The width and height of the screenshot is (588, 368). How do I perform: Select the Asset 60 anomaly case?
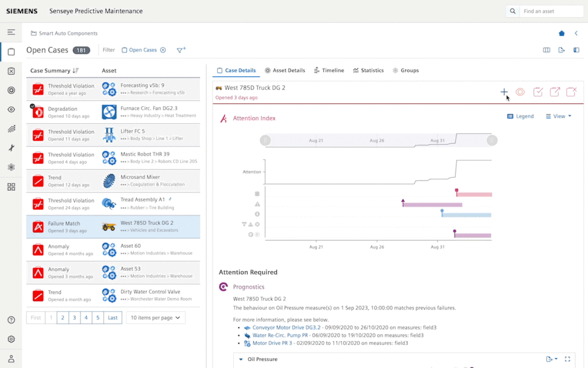[x=113, y=250]
